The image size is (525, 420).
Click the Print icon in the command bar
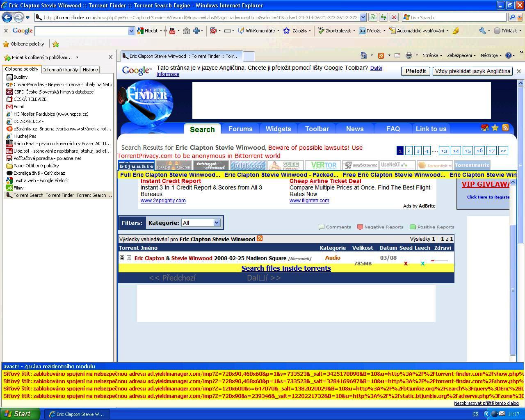click(409, 55)
